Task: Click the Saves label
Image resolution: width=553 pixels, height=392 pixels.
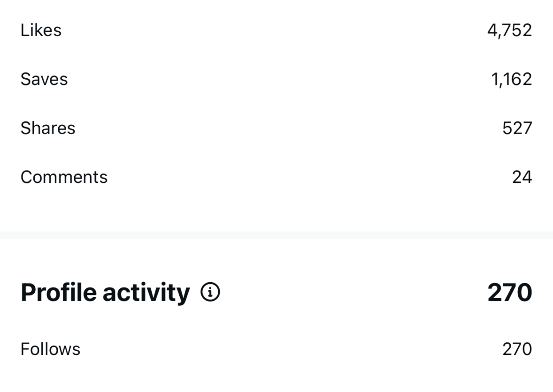Action: tap(44, 79)
